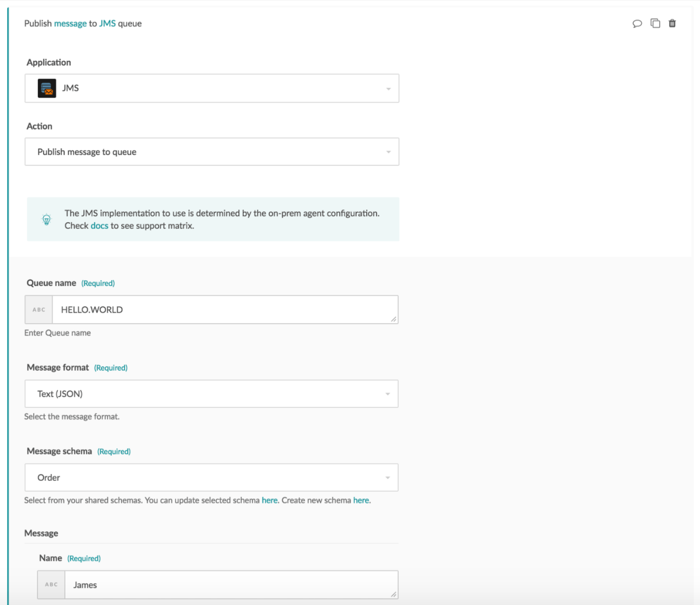Click 'here' link to create new schema
The height and width of the screenshot is (605, 700).
tap(361, 501)
